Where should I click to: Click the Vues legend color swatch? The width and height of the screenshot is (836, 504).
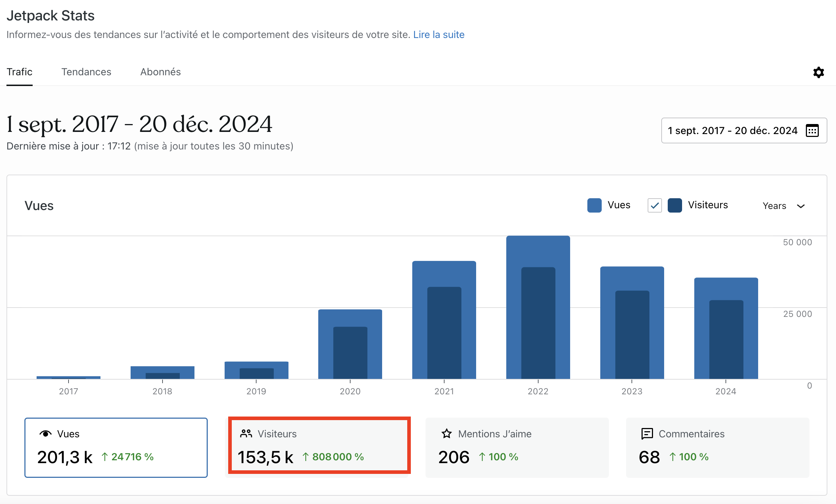[594, 205]
